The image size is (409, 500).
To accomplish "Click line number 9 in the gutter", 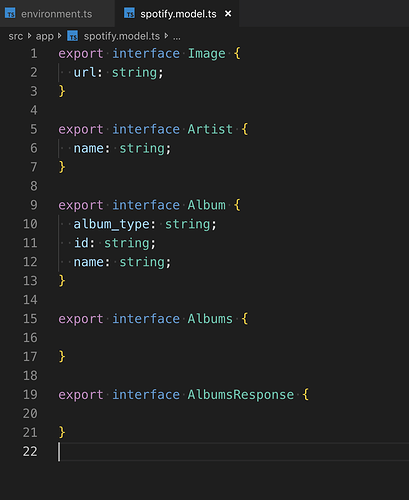I will [x=34, y=205].
